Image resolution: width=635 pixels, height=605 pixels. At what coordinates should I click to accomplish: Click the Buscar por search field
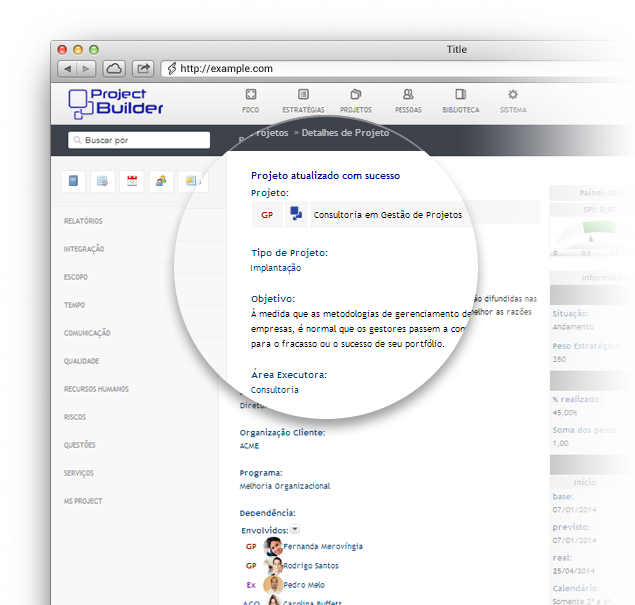pos(139,140)
